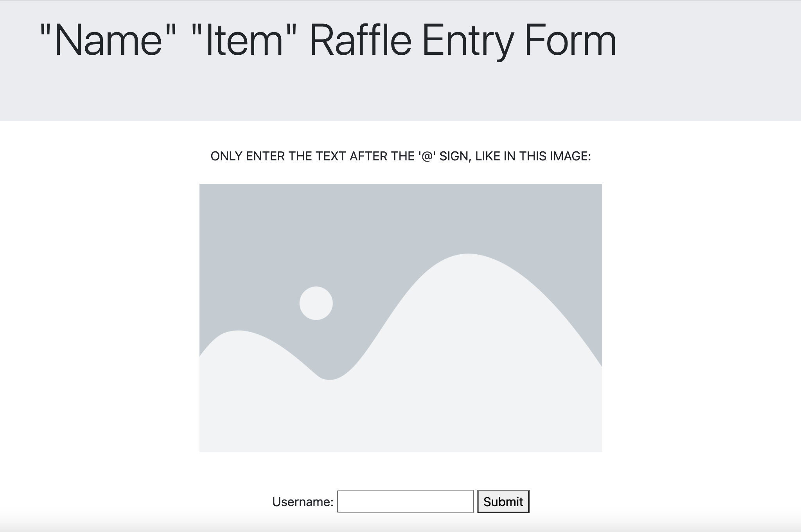The height and width of the screenshot is (532, 801).
Task: Click the "Username:" label text
Action: pyautogui.click(x=303, y=502)
